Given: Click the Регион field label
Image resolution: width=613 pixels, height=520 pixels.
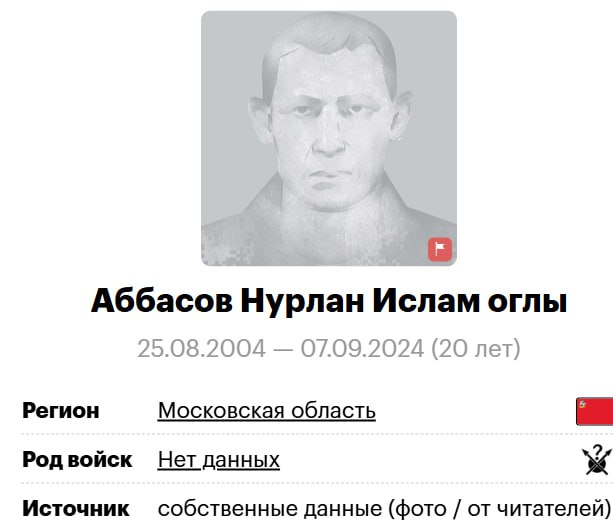Looking at the screenshot, I should pos(61,411).
